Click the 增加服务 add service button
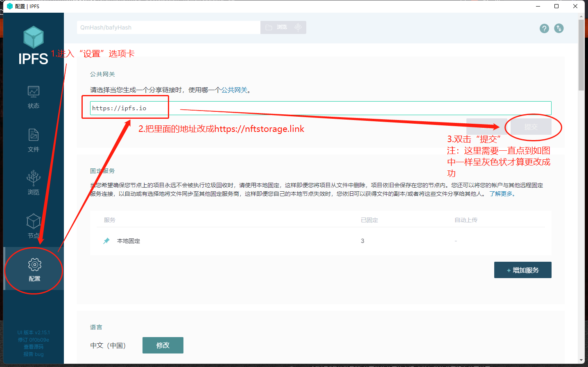Viewport: 588px width, 367px height. click(x=523, y=270)
